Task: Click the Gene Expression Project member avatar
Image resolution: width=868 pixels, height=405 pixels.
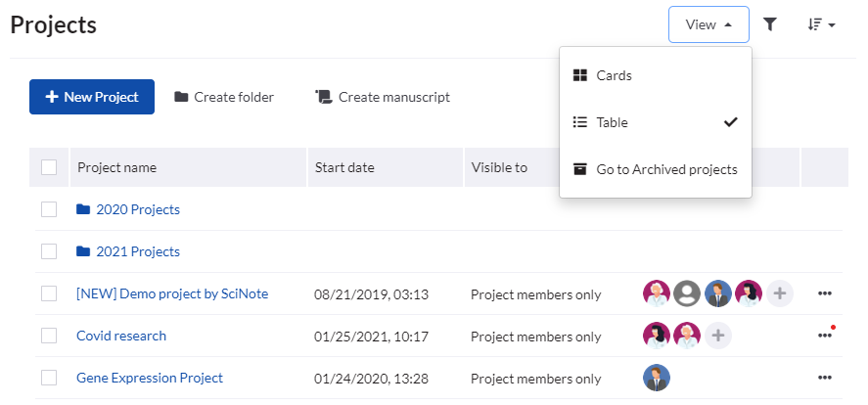Action: (x=657, y=378)
